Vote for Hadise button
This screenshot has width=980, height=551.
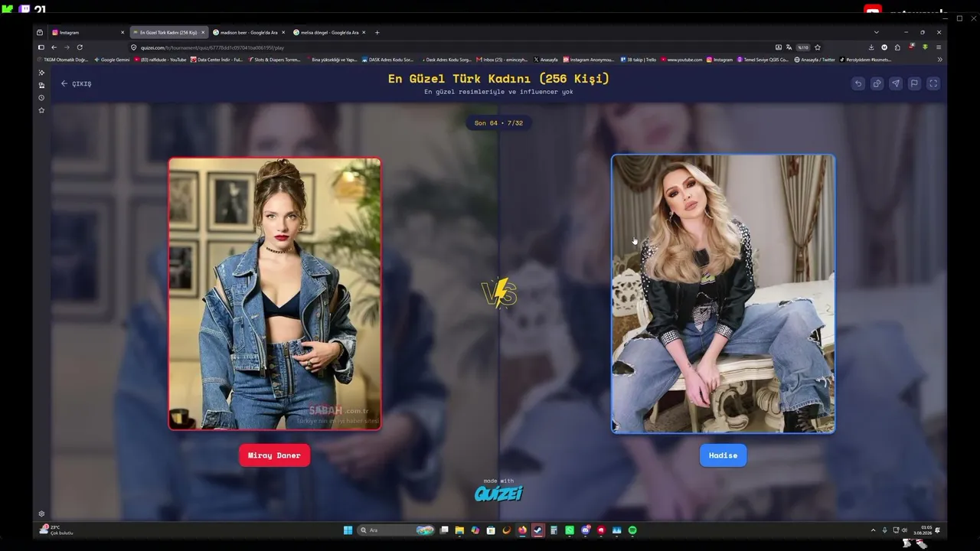pos(723,455)
